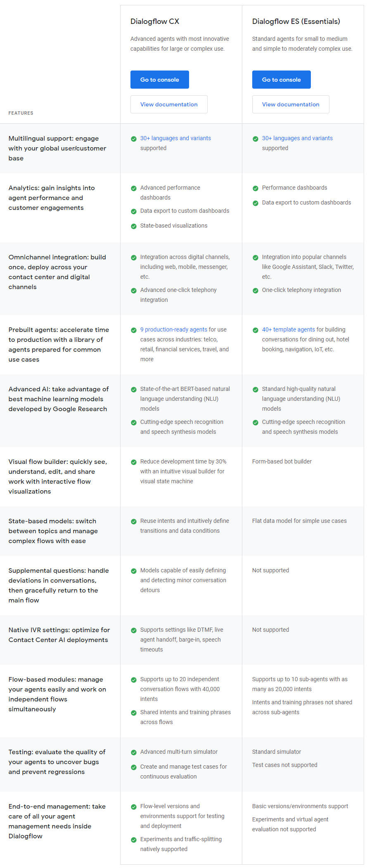This screenshot has width=367, height=868.
Task: Click checkmark next to State-based visualizations
Action: 134,226
